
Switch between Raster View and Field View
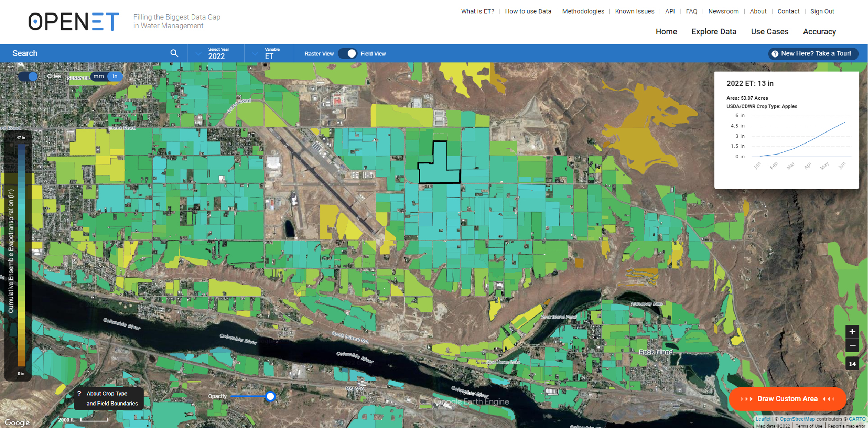click(x=347, y=53)
